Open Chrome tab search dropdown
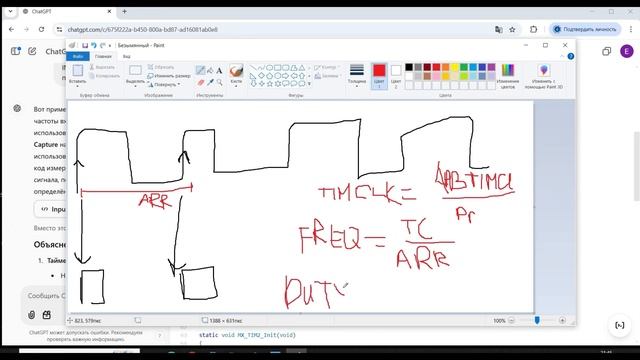The image size is (640, 360). [x=11, y=11]
